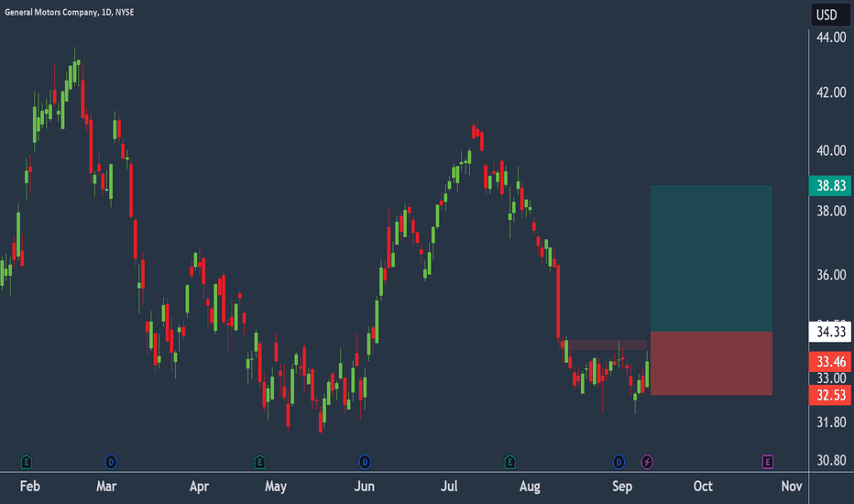Click the purple upcoming earnings E marker

767,462
